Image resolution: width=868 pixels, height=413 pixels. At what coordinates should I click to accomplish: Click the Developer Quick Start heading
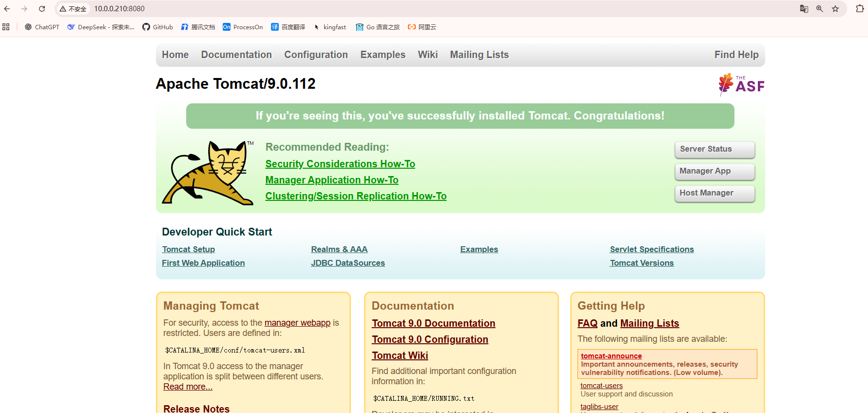(217, 232)
